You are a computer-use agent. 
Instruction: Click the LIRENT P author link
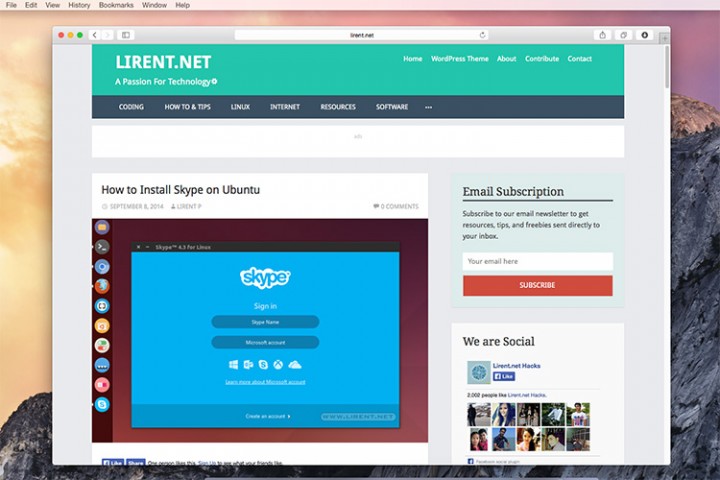[x=189, y=206]
